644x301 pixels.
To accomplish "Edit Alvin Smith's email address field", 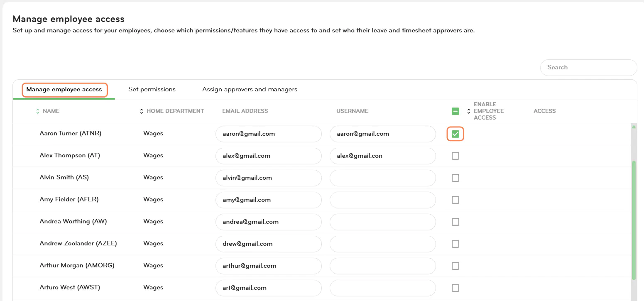I will pyautogui.click(x=269, y=178).
